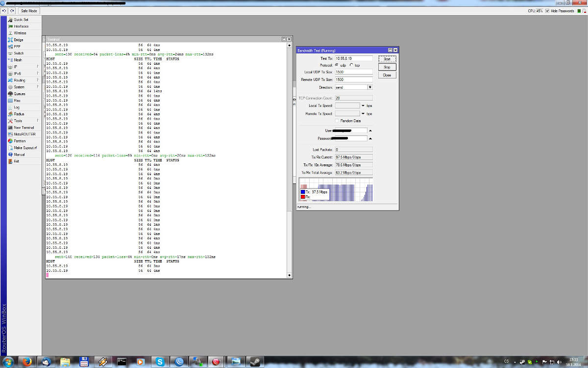Click the Password input field
Image resolution: width=588 pixels, height=368 pixels.
(351, 138)
